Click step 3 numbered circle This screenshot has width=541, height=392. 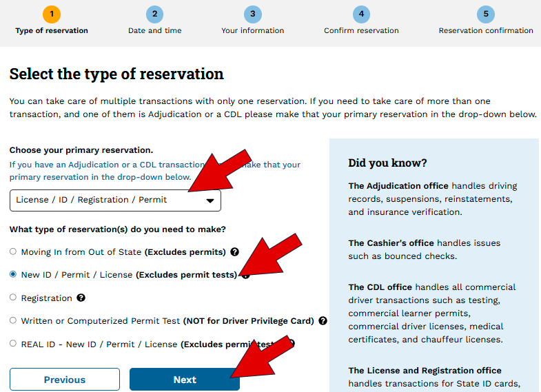pyautogui.click(x=252, y=14)
